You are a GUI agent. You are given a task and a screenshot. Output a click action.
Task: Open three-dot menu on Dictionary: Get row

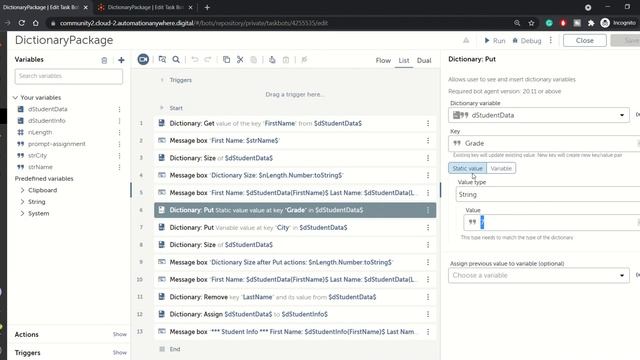click(428, 123)
